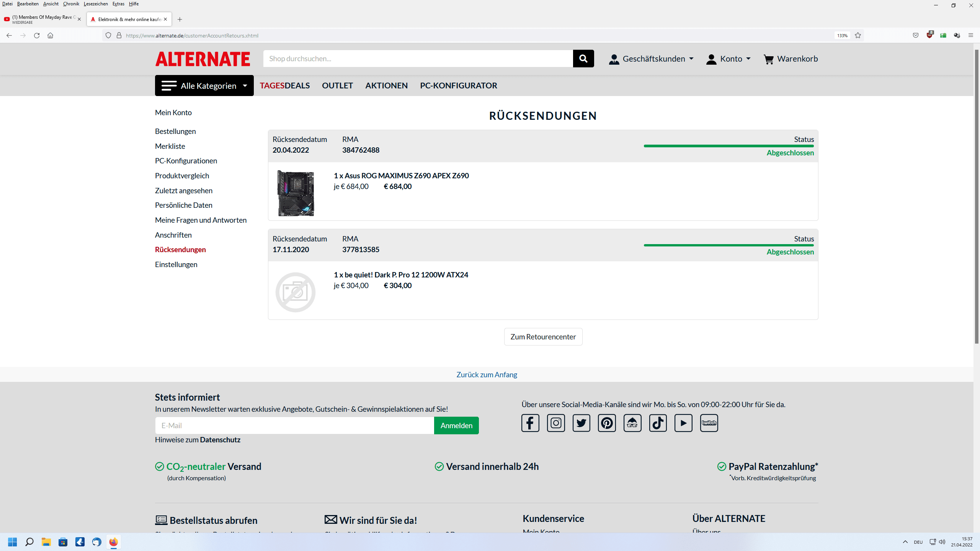
Task: Open the Pinterest social media icon
Action: (607, 423)
